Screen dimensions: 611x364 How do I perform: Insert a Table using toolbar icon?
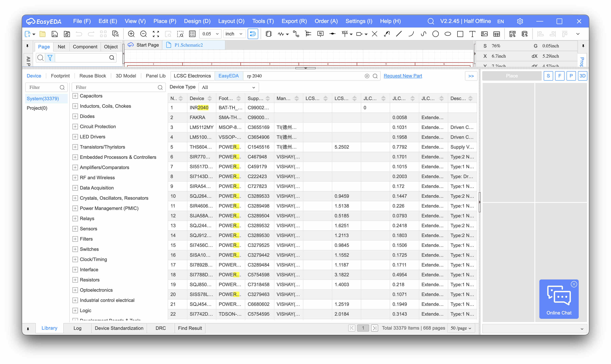(497, 34)
